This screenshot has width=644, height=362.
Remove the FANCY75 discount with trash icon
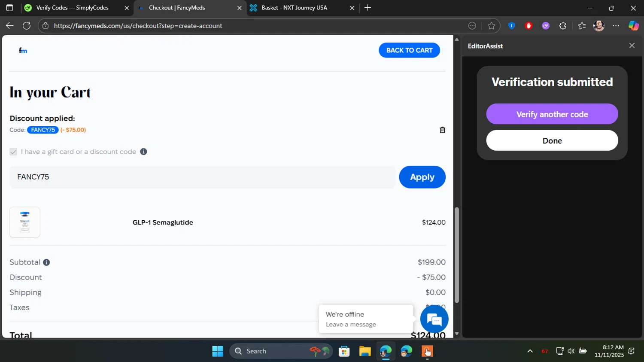pos(442,130)
